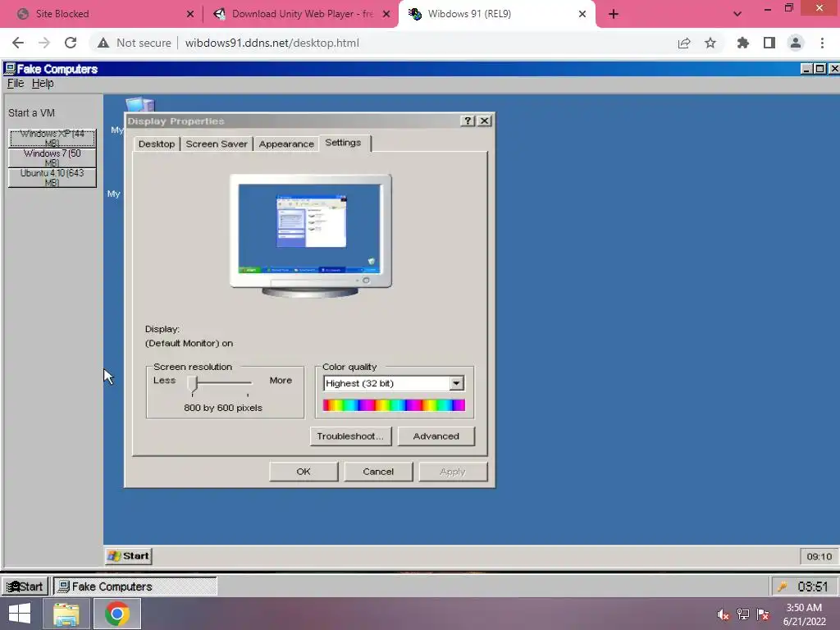Click the Chrome back arrow

[x=18, y=43]
